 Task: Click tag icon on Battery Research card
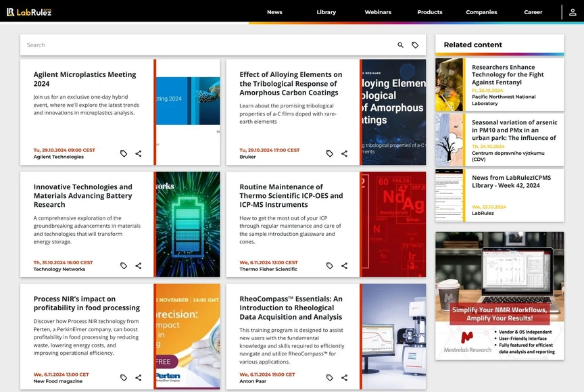[x=124, y=266]
